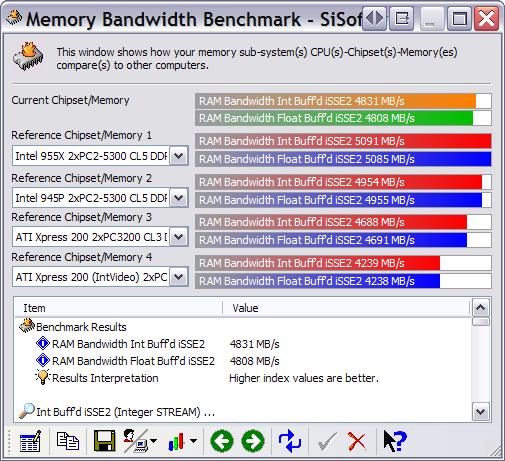This screenshot has width=505, height=461.
Task: Go back with the green left arrow
Action: point(222,441)
